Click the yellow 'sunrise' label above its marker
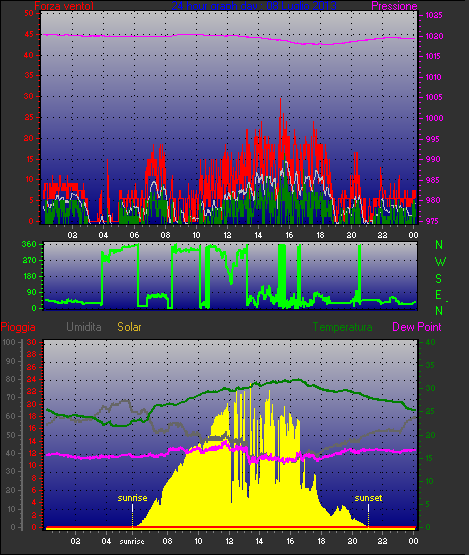Viewport: 469px width, 555px height. tap(132, 498)
